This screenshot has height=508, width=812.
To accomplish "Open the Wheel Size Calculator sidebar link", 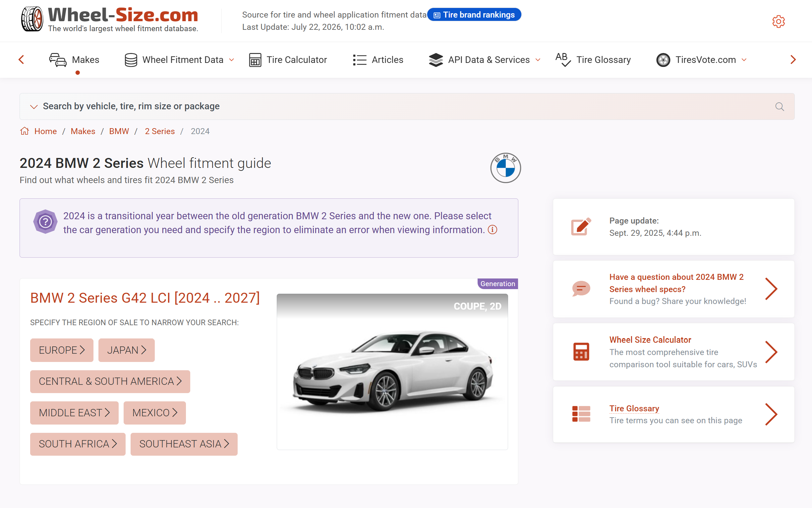I will coord(650,340).
